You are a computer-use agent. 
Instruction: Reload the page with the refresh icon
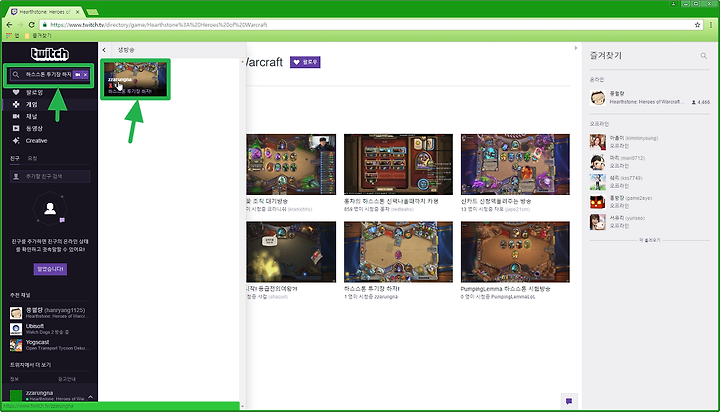coord(31,25)
